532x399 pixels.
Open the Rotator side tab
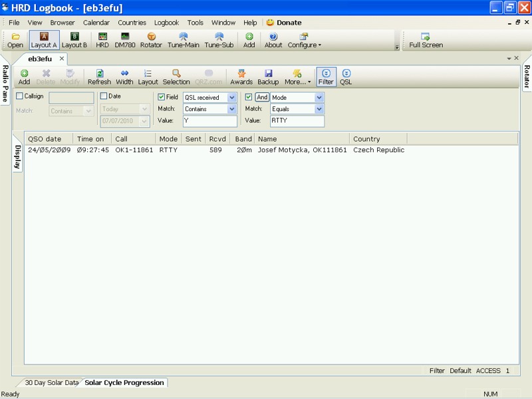click(x=527, y=76)
